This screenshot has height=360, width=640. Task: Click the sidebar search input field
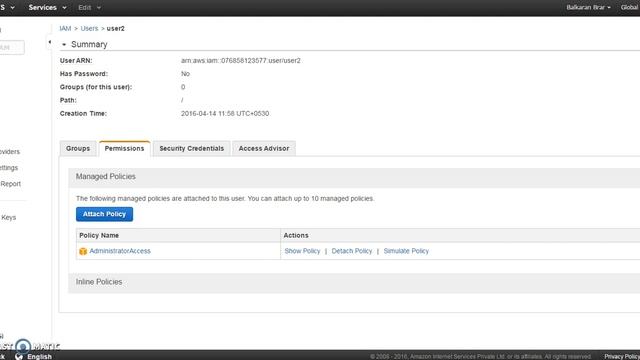(x=11, y=47)
